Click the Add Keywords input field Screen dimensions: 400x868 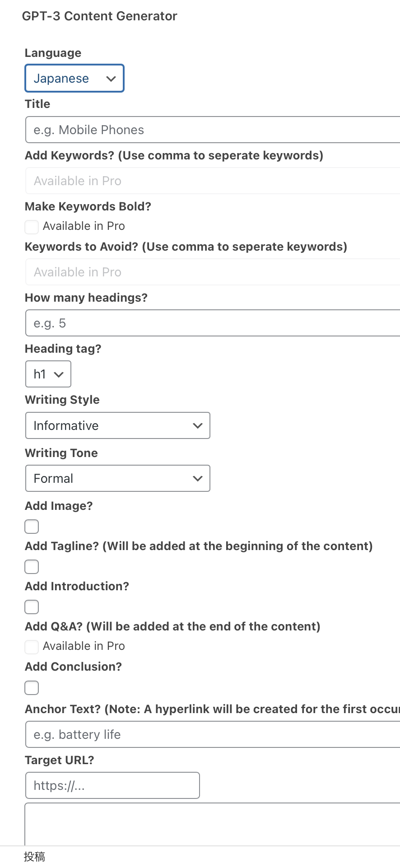[212, 181]
